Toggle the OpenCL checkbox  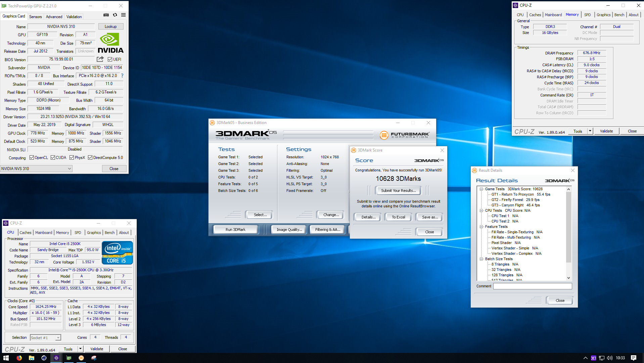click(32, 158)
